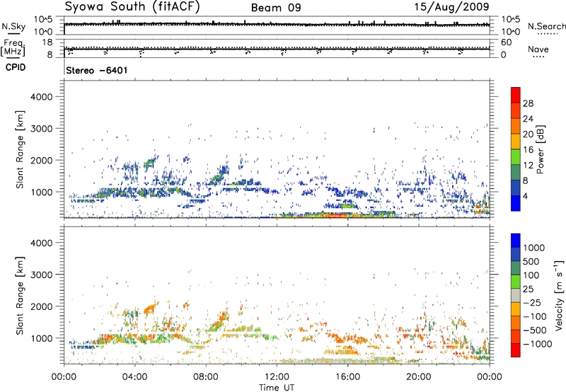Select the red bottom segment of velocity colorbar
Image resolution: width=566 pixels, height=392 pixels.
click(516, 350)
